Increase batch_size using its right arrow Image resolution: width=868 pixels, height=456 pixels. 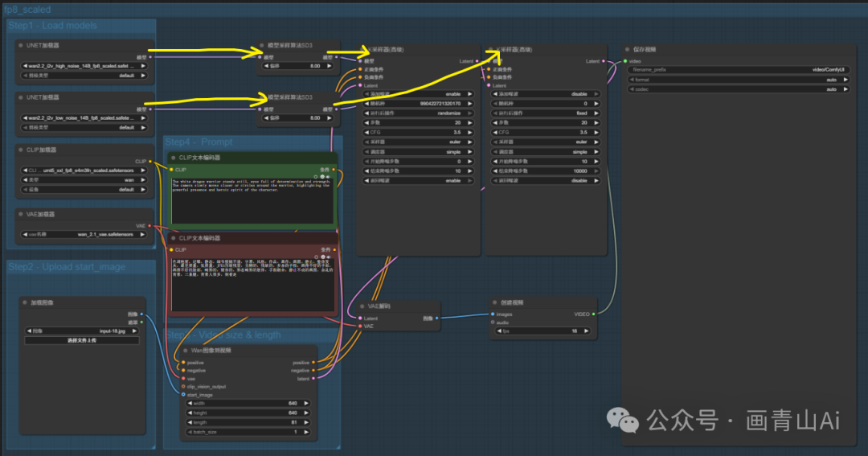[306, 432]
